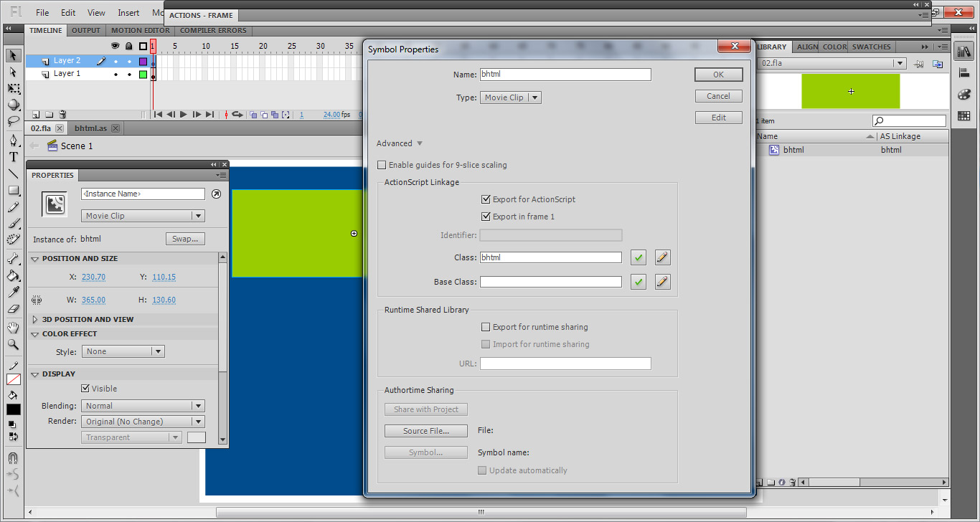Select the Eyedropper tool
This screenshot has width=980, height=522.
[13, 292]
